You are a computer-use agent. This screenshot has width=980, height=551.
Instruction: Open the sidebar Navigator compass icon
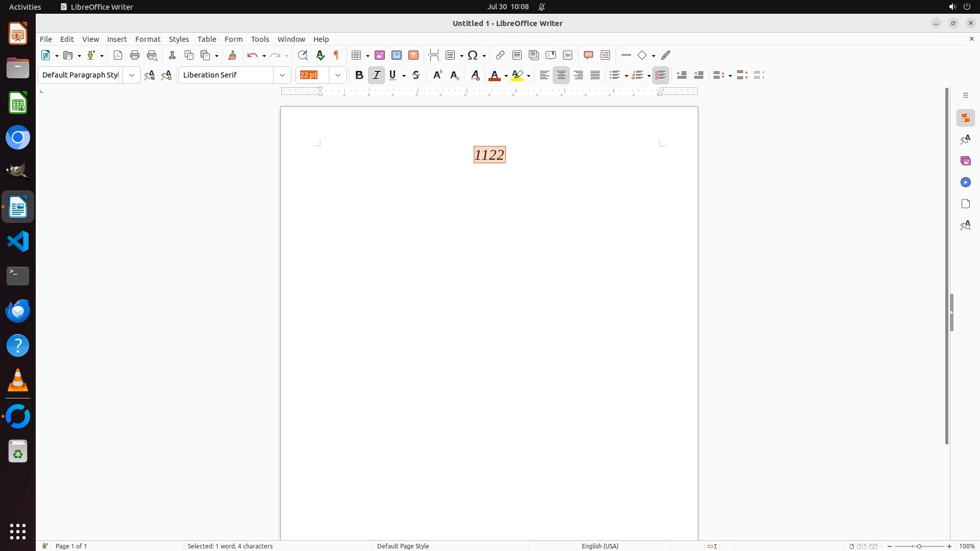[x=966, y=183]
